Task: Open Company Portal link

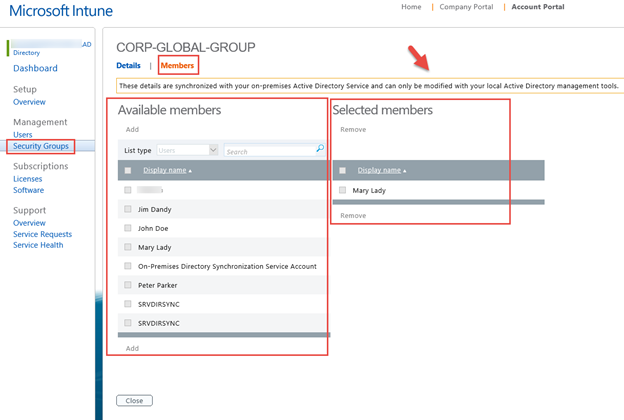Action: 466,7
